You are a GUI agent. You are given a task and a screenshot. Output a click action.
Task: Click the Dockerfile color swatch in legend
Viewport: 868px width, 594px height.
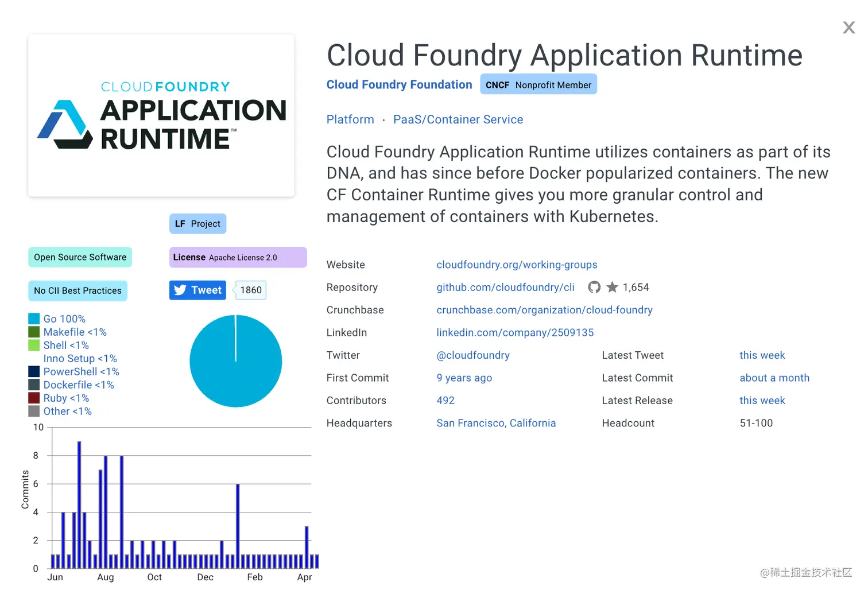pos(34,385)
